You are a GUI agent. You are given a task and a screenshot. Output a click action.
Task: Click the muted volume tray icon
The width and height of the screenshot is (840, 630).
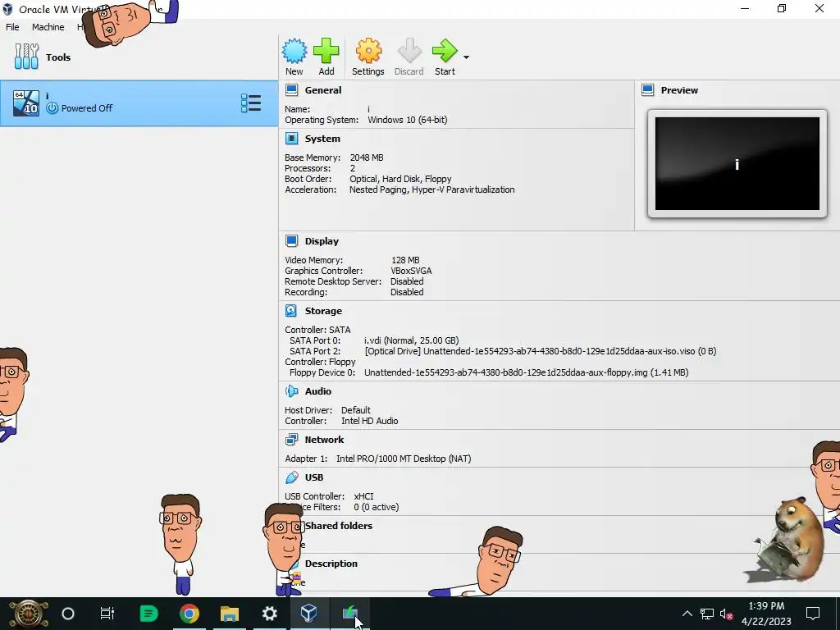coord(726,614)
